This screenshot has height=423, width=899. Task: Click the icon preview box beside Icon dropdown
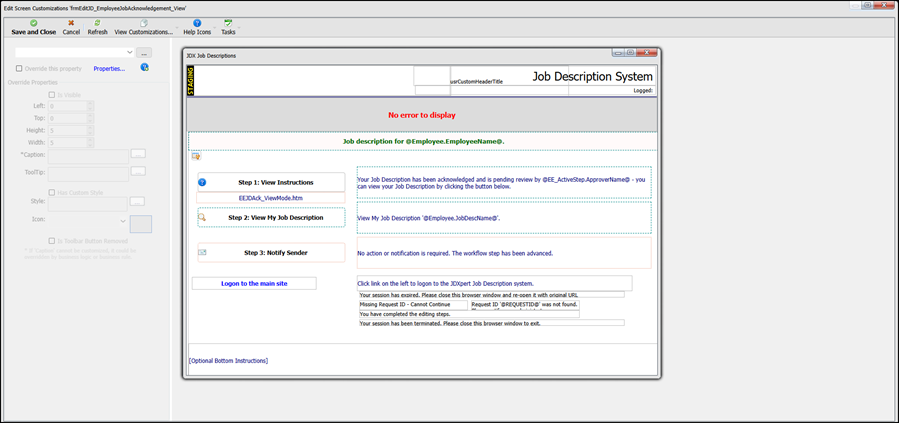click(x=140, y=224)
